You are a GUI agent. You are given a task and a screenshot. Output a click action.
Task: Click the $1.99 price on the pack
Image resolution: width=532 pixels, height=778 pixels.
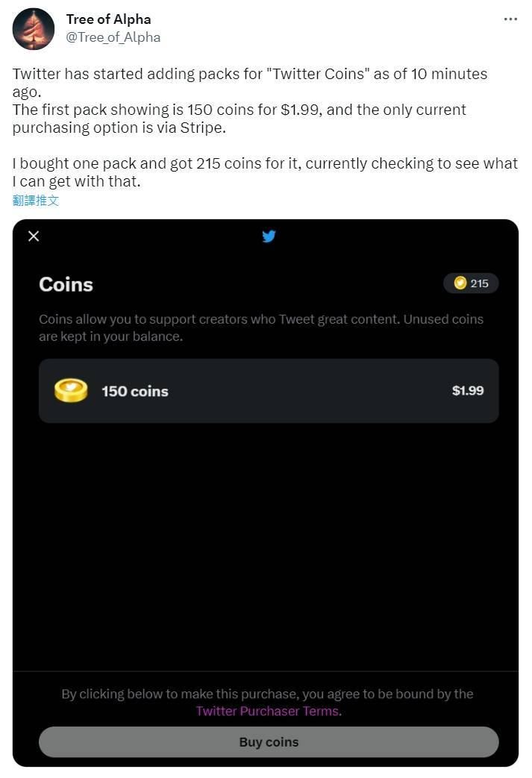pyautogui.click(x=468, y=391)
